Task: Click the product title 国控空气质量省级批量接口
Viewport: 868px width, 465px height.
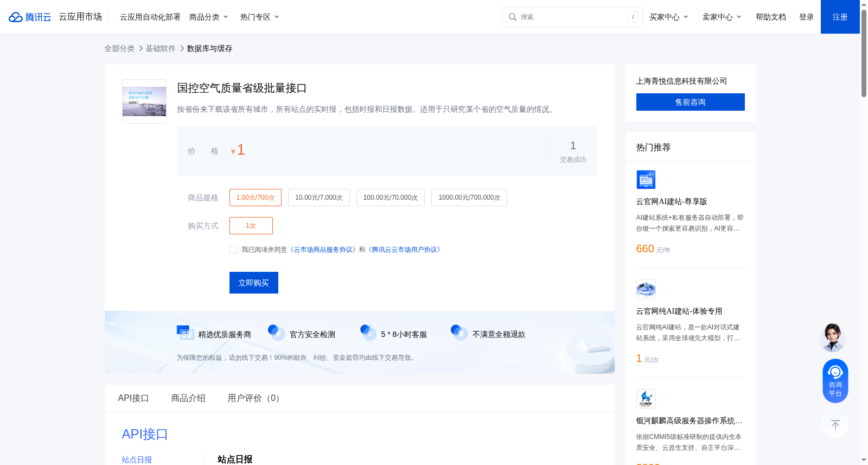Action: (x=242, y=88)
